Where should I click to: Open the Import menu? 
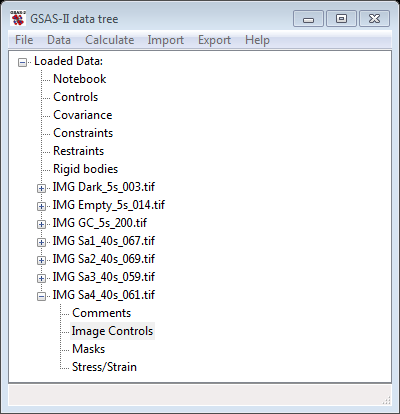166,40
